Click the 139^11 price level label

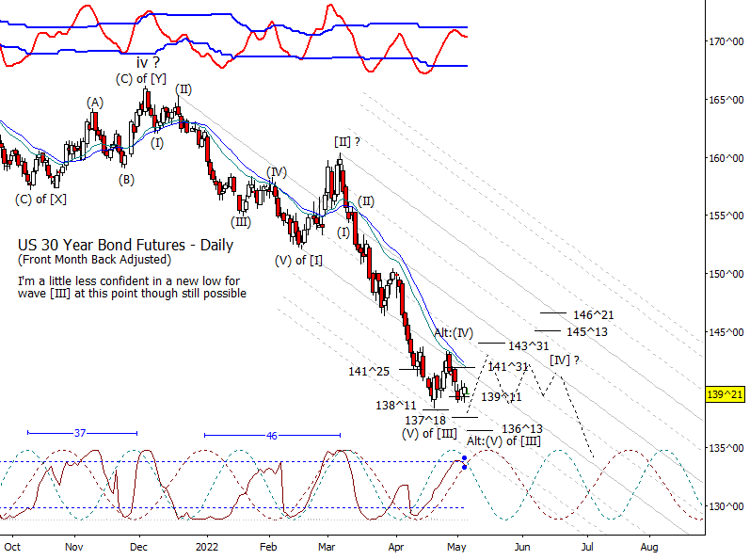(x=502, y=397)
